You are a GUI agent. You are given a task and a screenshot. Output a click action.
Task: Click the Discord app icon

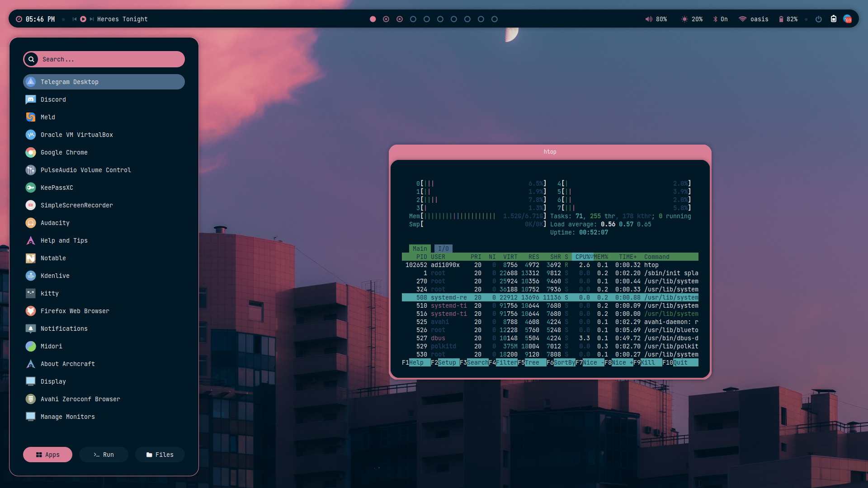[31, 99]
